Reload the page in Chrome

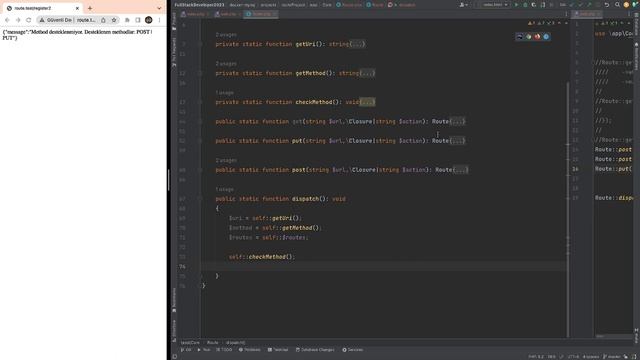29,20
